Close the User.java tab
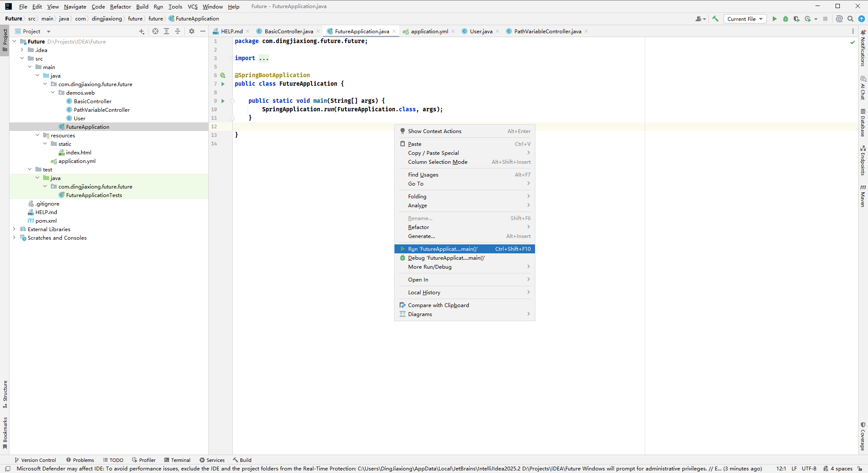 point(498,31)
